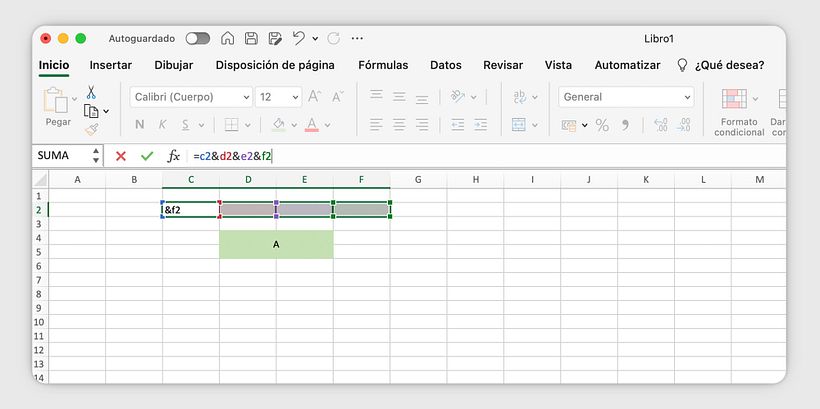820x409 pixels.
Task: Toggle the Autoguardado switch
Action: tap(198, 38)
